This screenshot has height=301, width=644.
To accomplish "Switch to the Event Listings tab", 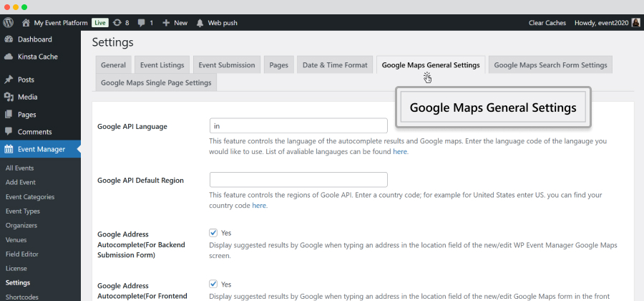I will tap(162, 65).
